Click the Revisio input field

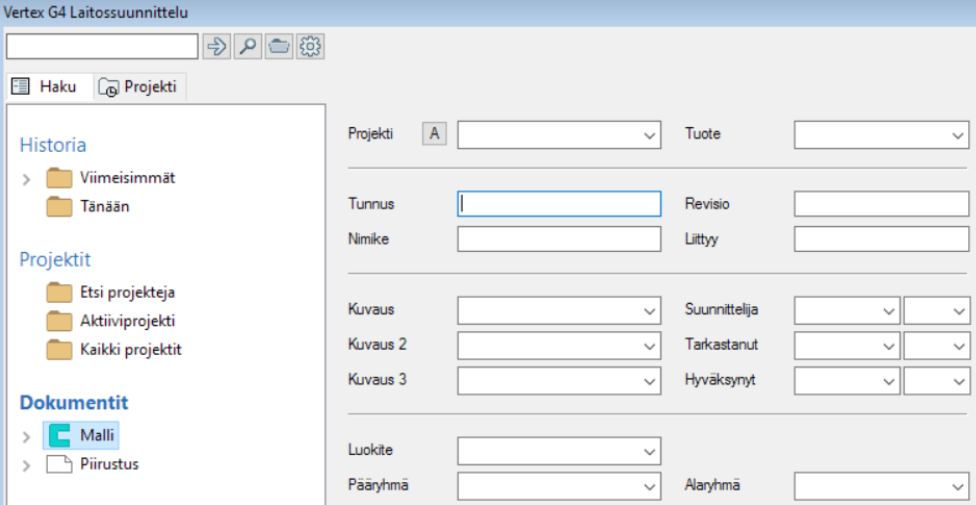coord(881,204)
